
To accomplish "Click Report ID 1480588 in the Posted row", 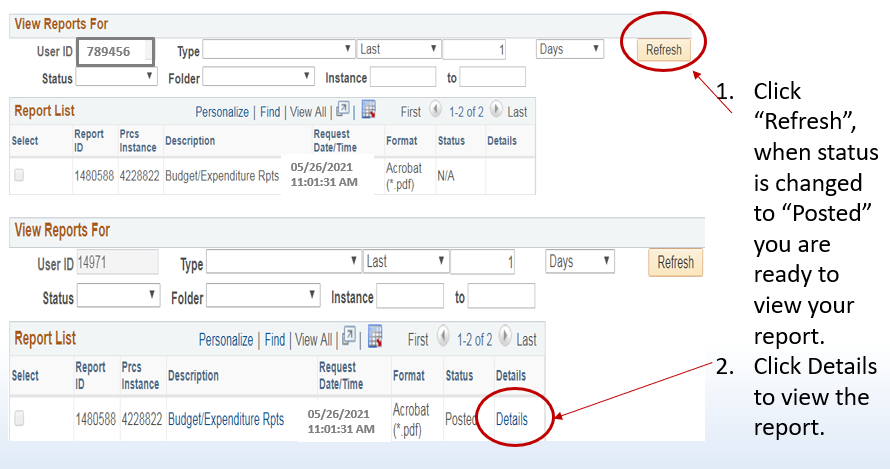I will pyautogui.click(x=95, y=420).
